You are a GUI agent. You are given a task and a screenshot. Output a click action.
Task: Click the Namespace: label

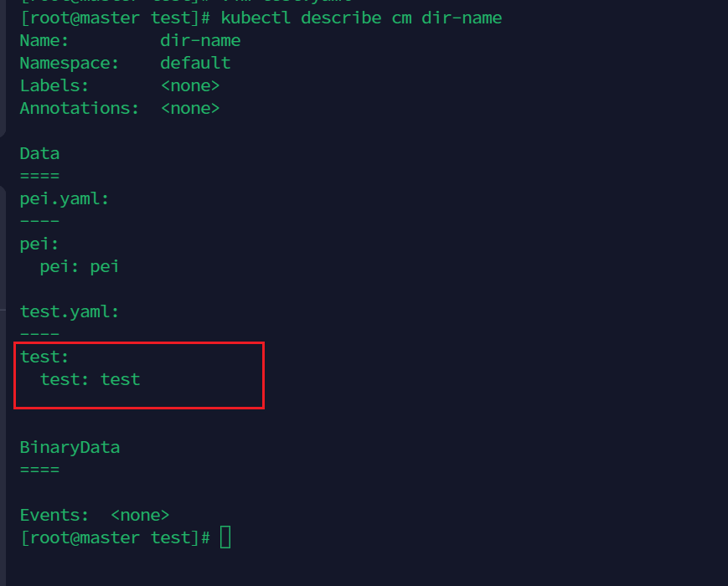coord(70,63)
